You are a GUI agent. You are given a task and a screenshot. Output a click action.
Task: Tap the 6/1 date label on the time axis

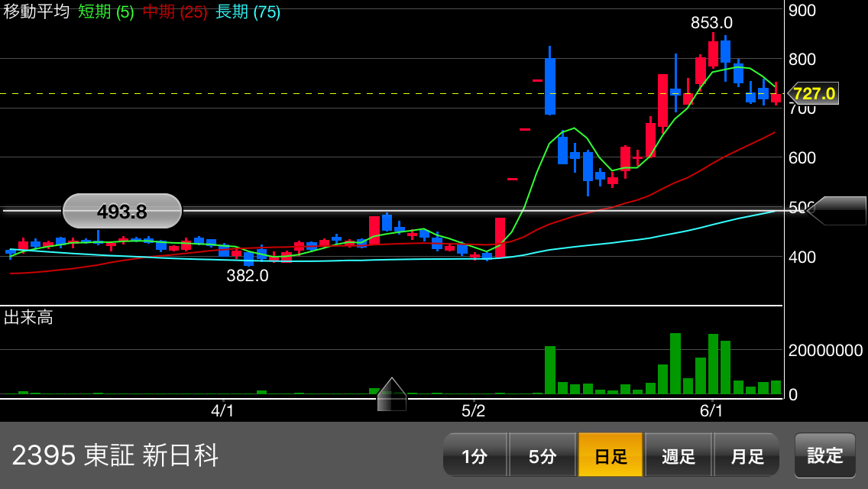(711, 411)
